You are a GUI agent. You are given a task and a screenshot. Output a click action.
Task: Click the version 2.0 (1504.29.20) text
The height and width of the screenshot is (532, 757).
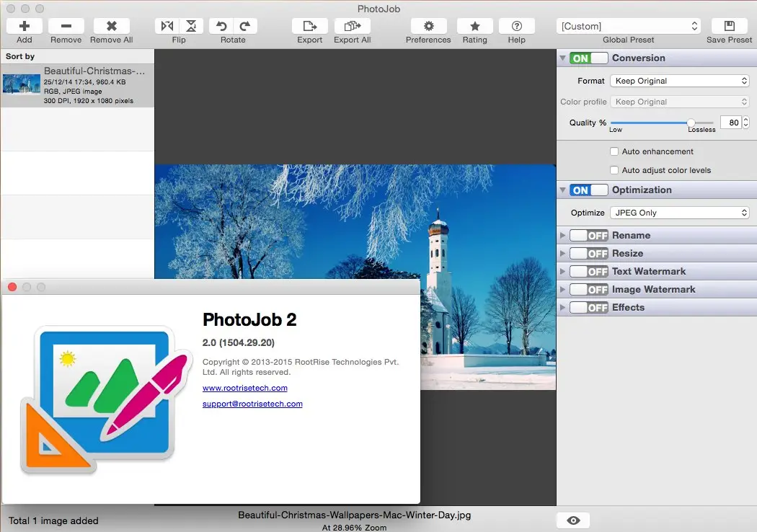(x=239, y=342)
